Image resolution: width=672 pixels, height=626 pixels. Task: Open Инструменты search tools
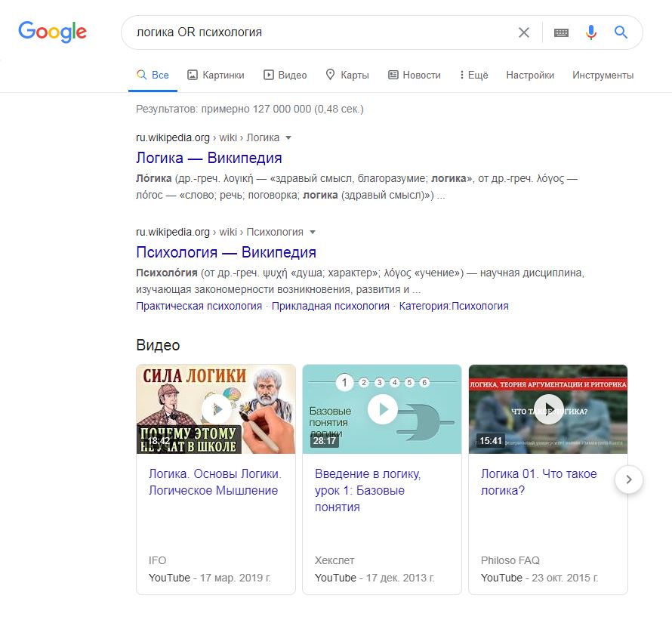click(x=603, y=75)
